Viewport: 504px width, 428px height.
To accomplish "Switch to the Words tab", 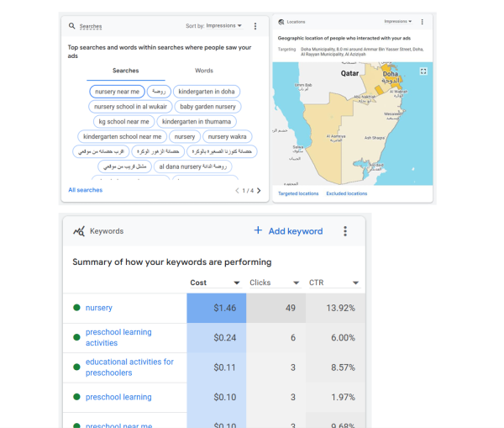I will (204, 71).
